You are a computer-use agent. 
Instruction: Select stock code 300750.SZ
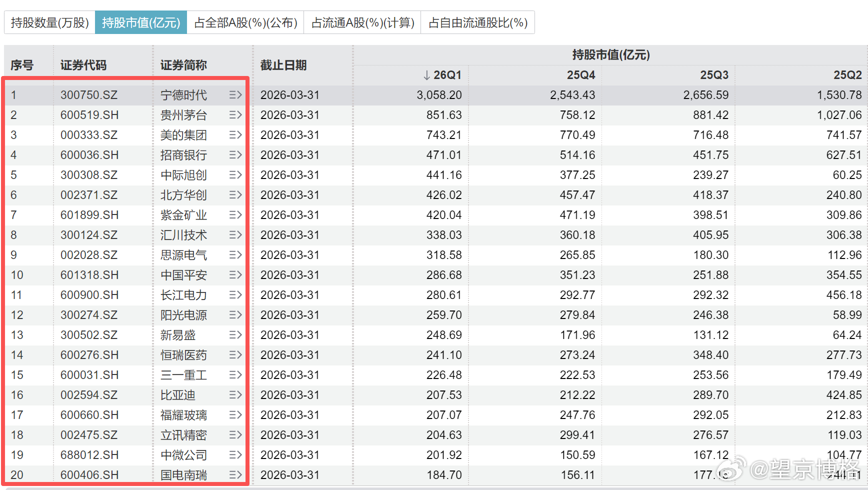89,95
